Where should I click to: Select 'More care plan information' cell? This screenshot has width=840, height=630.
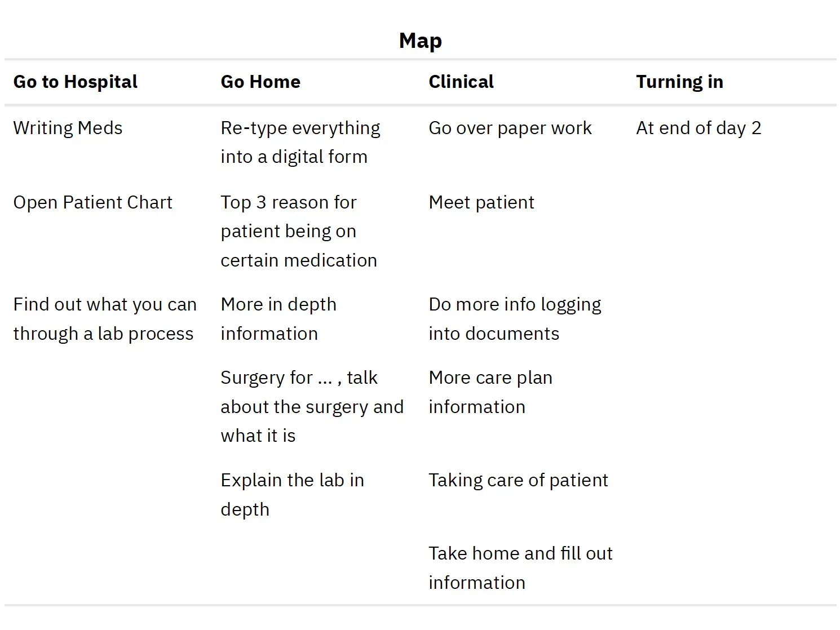pos(490,392)
